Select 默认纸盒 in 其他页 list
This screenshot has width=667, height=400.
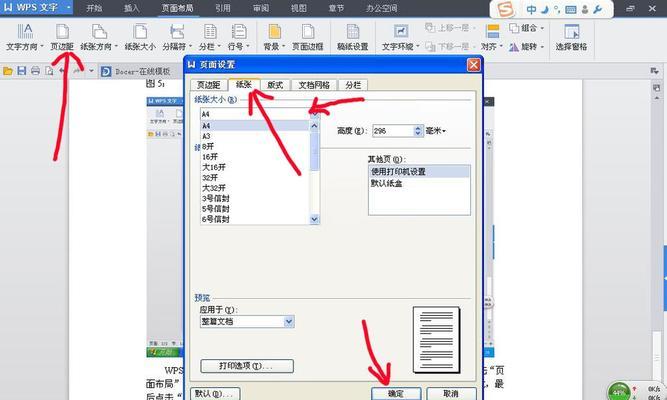(x=419, y=183)
